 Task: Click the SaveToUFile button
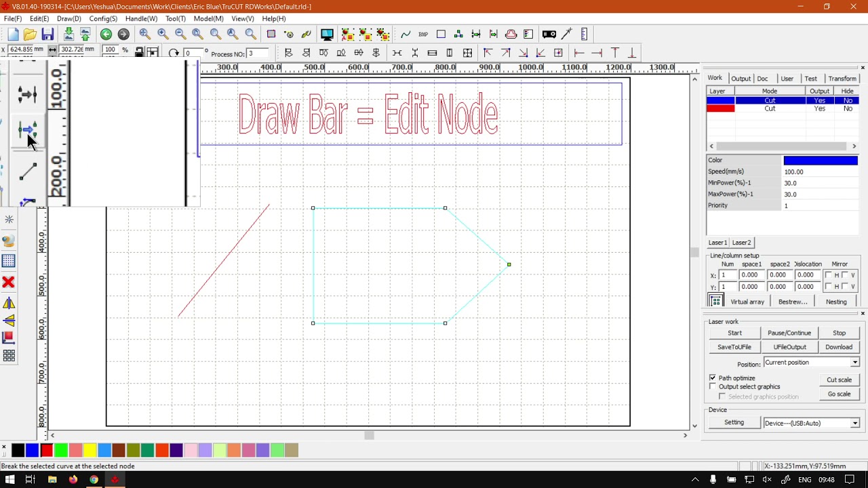click(x=734, y=347)
